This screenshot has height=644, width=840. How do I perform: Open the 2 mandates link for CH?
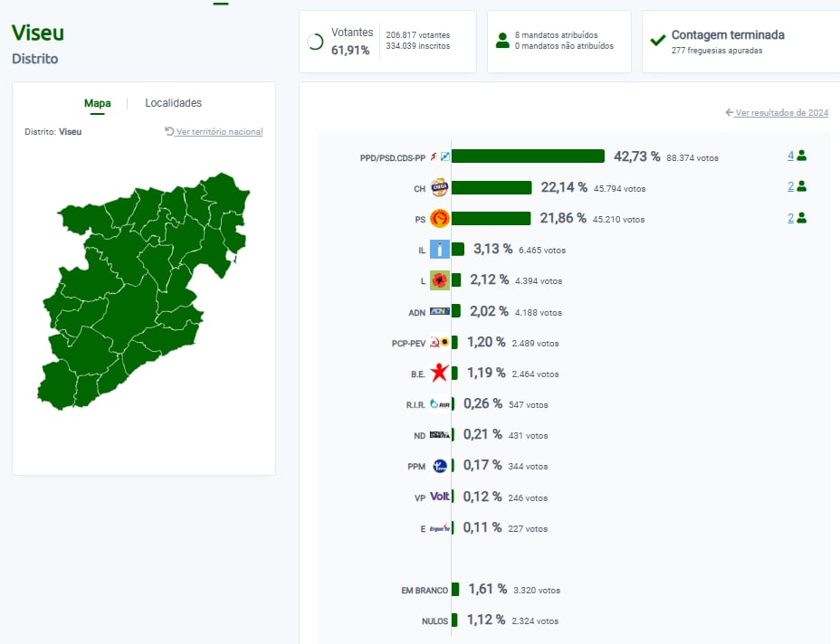[x=790, y=186]
